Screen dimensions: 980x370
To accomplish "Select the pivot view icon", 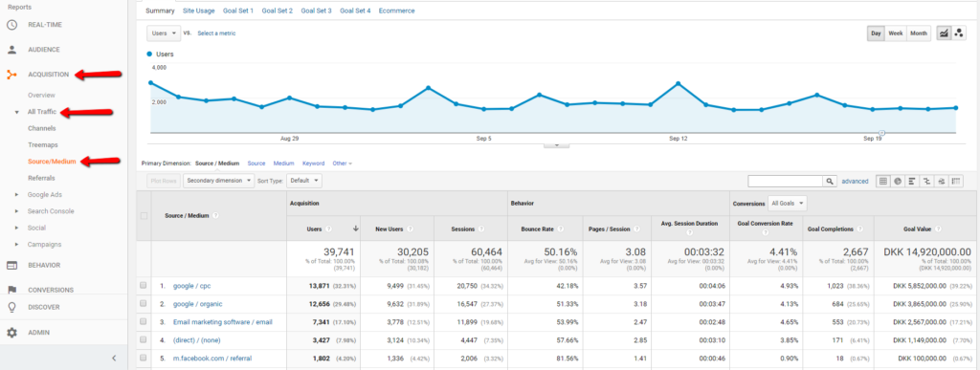I will pyautogui.click(x=956, y=181).
